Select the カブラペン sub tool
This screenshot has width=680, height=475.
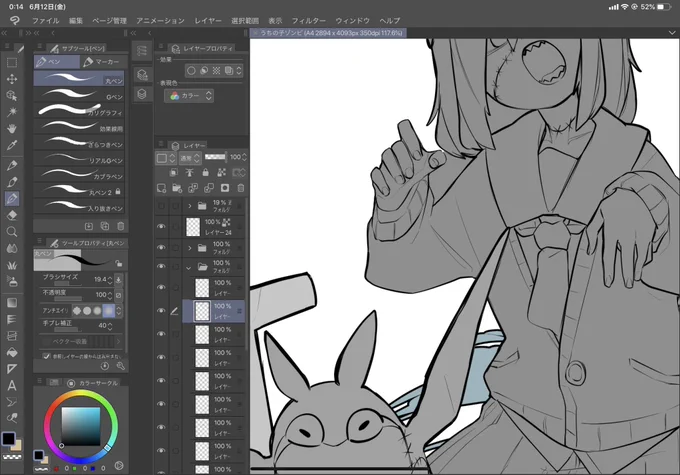coord(79,174)
